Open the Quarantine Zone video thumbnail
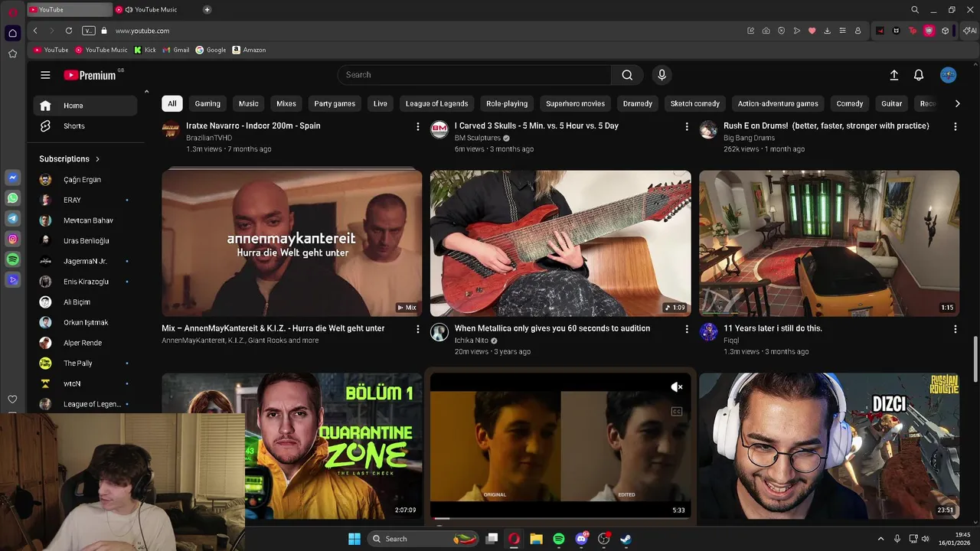 click(333, 446)
